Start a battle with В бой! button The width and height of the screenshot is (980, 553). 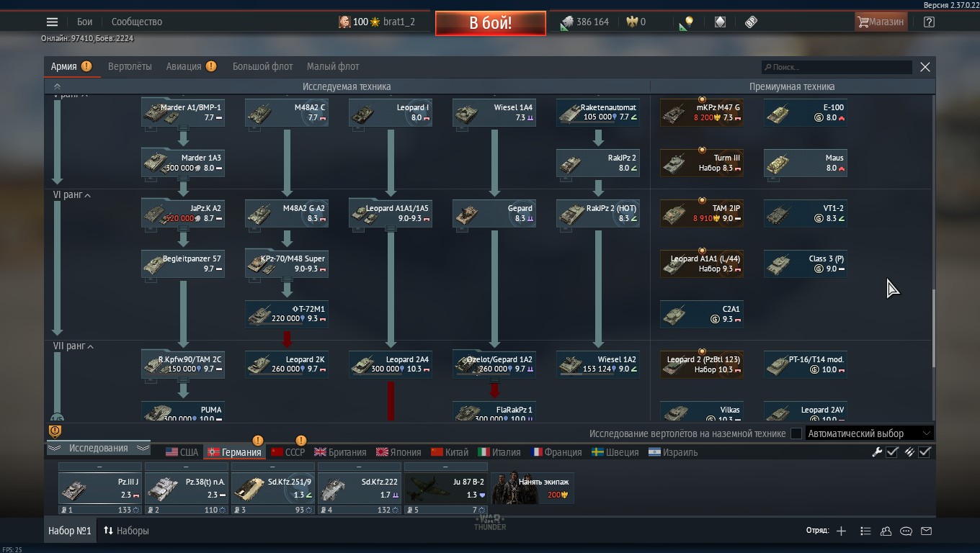tap(490, 23)
